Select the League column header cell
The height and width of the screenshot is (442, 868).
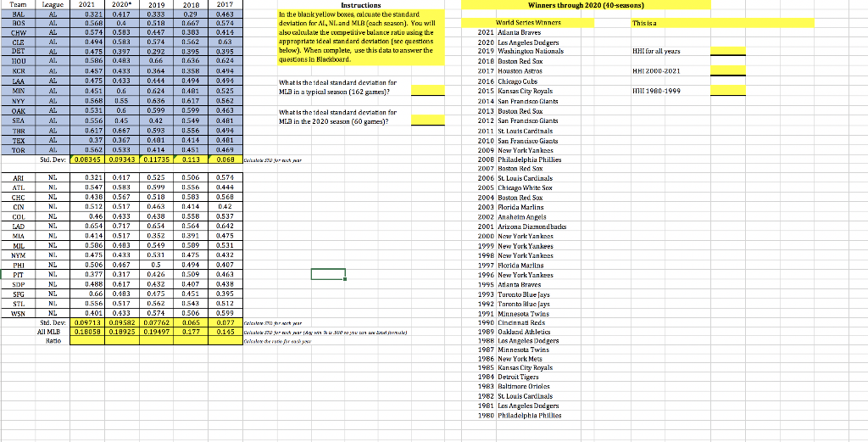point(53,4)
